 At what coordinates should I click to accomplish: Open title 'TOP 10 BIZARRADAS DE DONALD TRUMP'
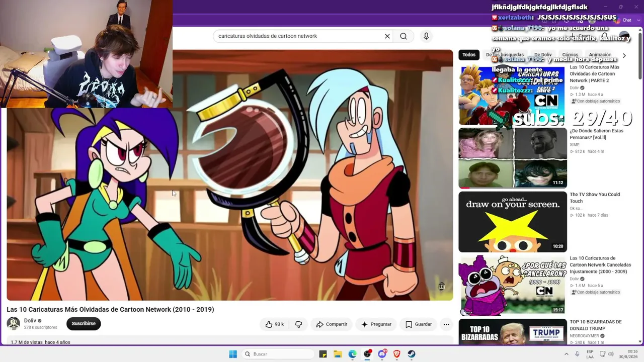point(596,325)
